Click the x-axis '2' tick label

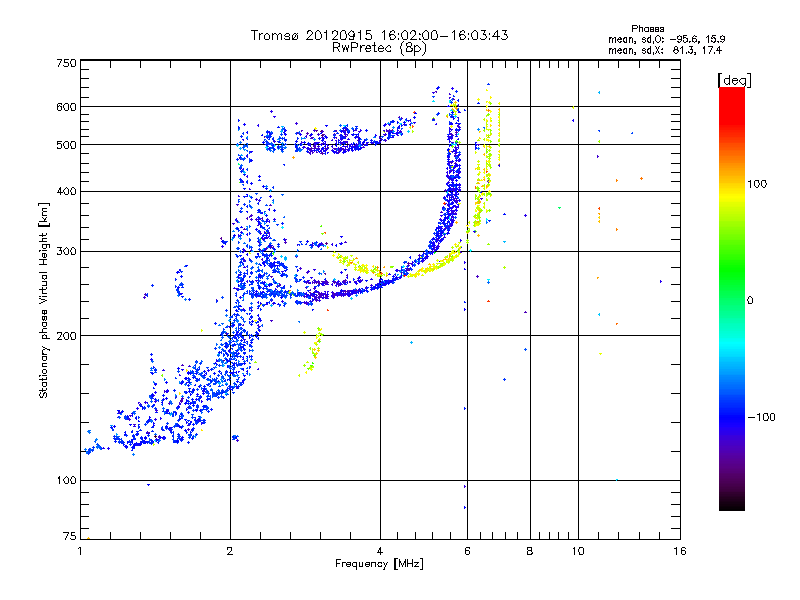[x=230, y=551]
